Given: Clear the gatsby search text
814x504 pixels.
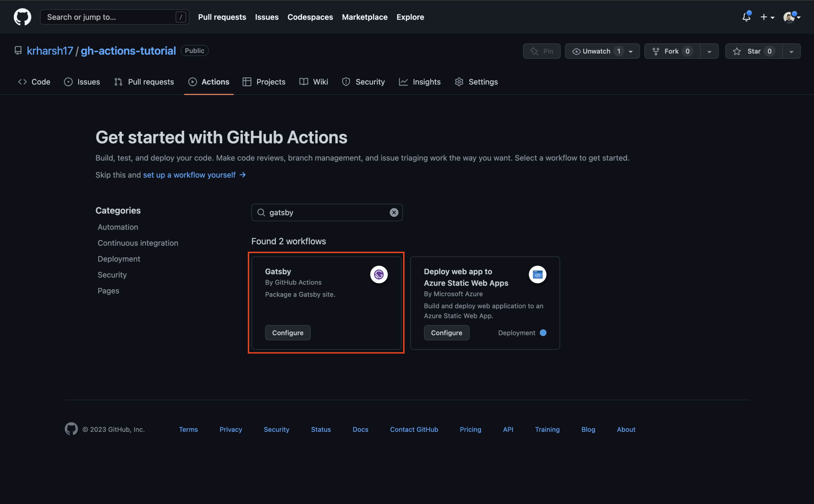Looking at the screenshot, I should 394,213.
